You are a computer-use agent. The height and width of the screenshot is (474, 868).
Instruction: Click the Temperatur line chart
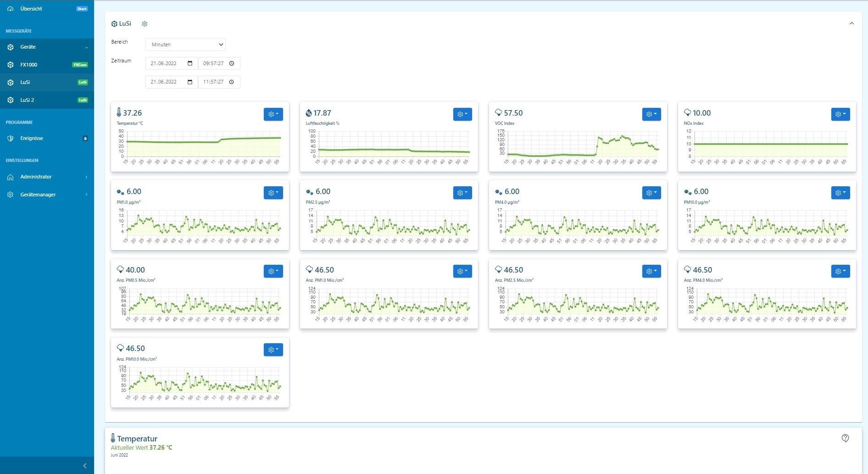tap(200, 147)
